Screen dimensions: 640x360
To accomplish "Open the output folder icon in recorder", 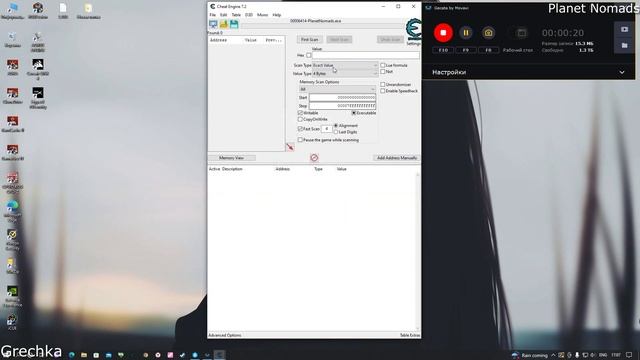I will (x=624, y=45).
